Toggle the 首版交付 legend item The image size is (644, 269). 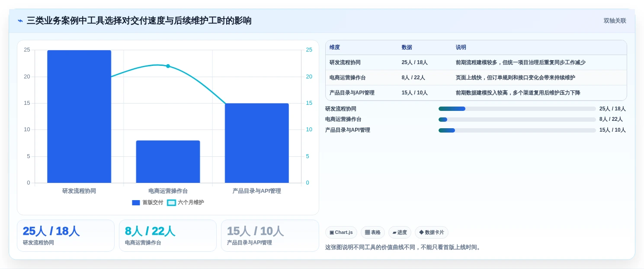(147, 202)
